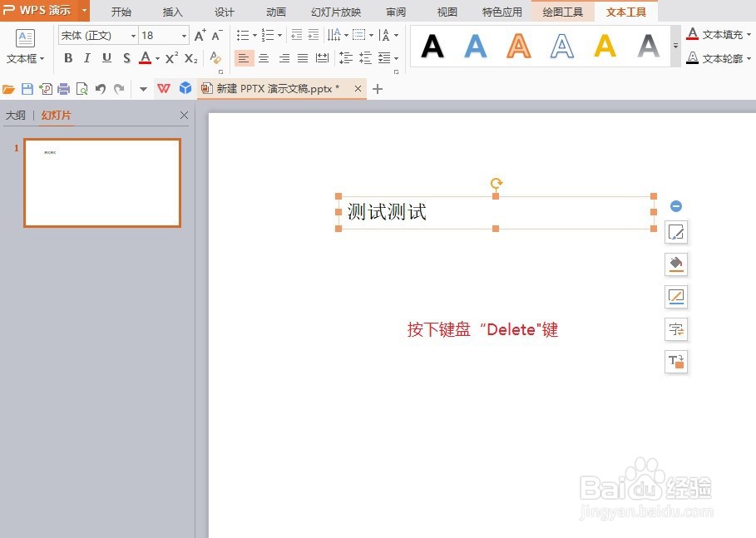Open shape fill bucket quick tool
Image resolution: width=756 pixels, height=538 pixels.
click(676, 264)
